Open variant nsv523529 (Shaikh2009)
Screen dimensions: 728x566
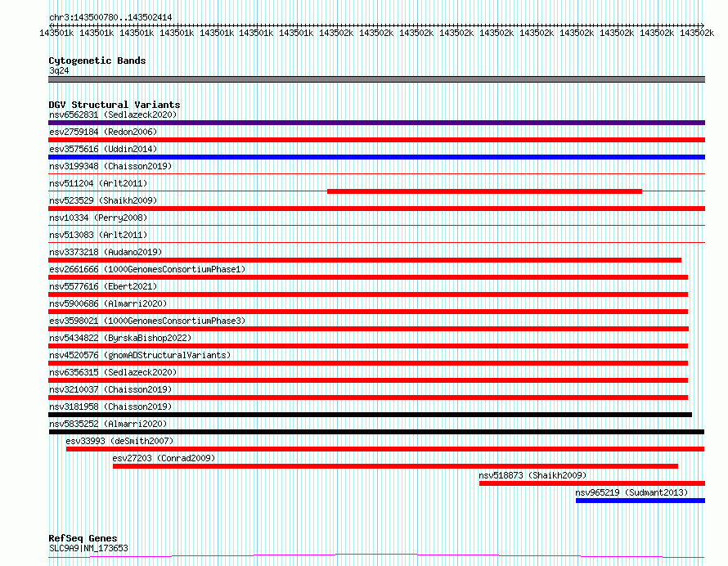click(x=103, y=200)
